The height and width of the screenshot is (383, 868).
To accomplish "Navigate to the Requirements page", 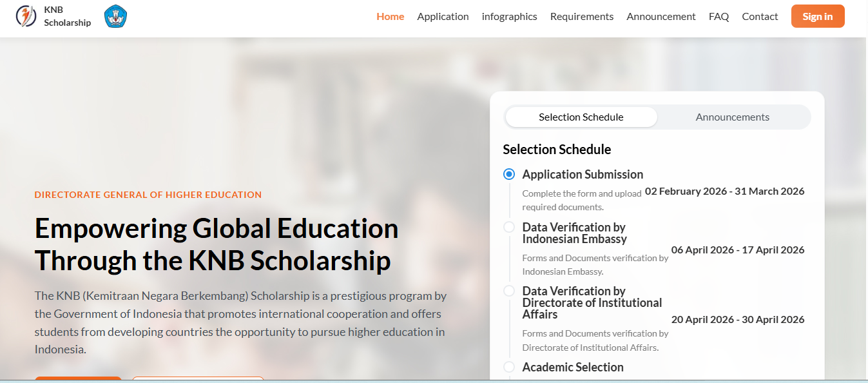I will [x=581, y=17].
